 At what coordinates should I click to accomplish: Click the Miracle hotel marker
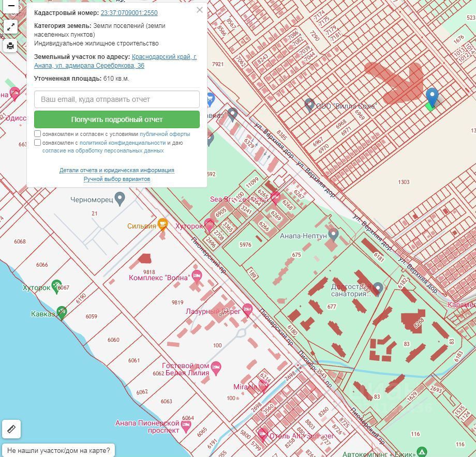[263, 386]
